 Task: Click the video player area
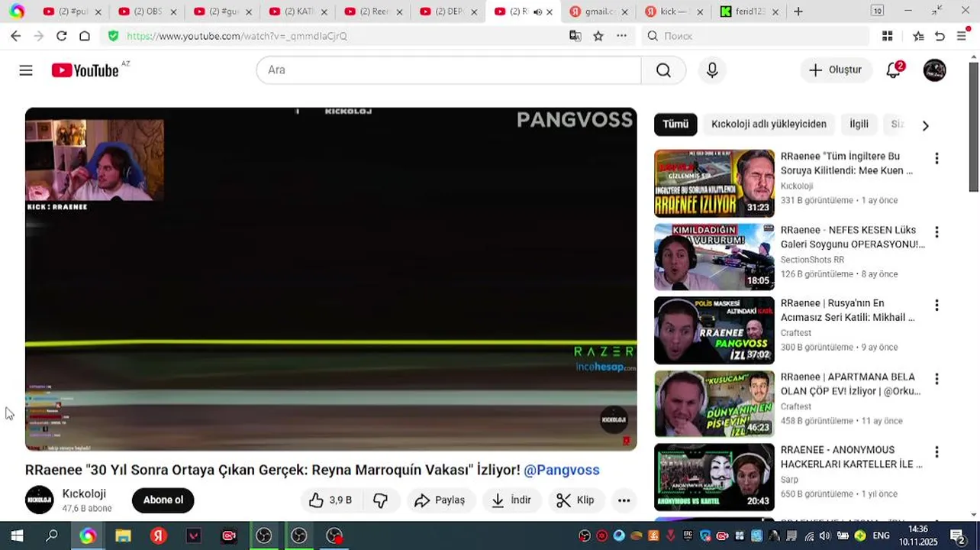pyautogui.click(x=330, y=280)
